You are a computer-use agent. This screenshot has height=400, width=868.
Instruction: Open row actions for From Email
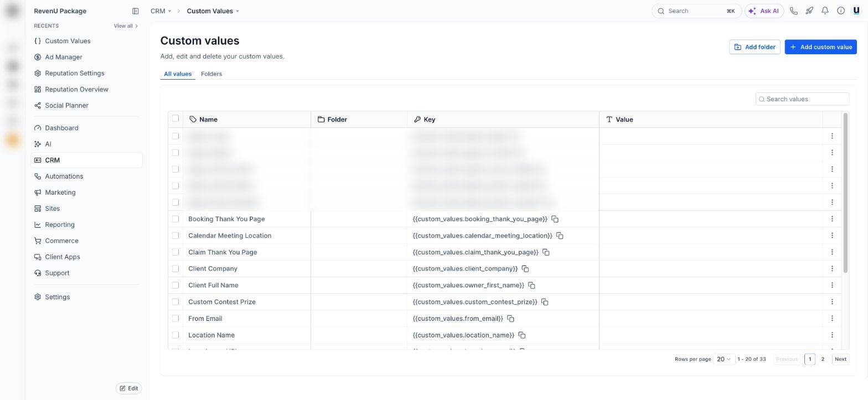832,319
